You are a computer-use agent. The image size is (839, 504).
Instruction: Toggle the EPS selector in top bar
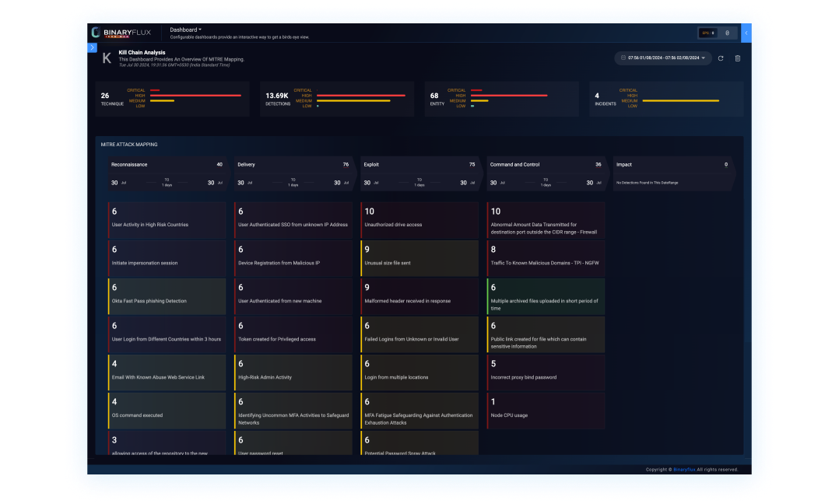[707, 33]
